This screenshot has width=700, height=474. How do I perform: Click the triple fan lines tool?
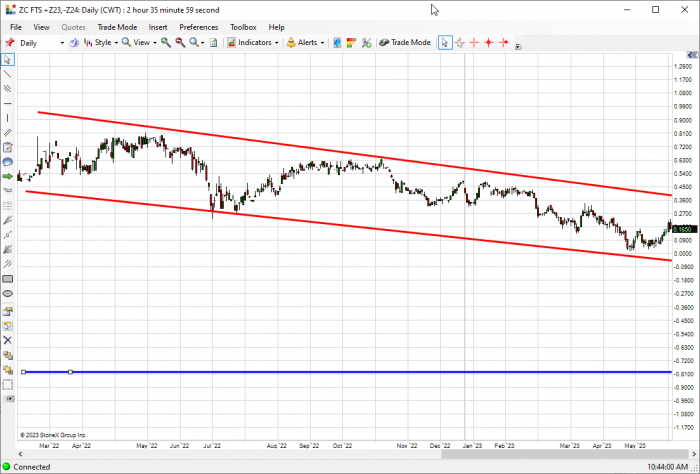[8, 249]
